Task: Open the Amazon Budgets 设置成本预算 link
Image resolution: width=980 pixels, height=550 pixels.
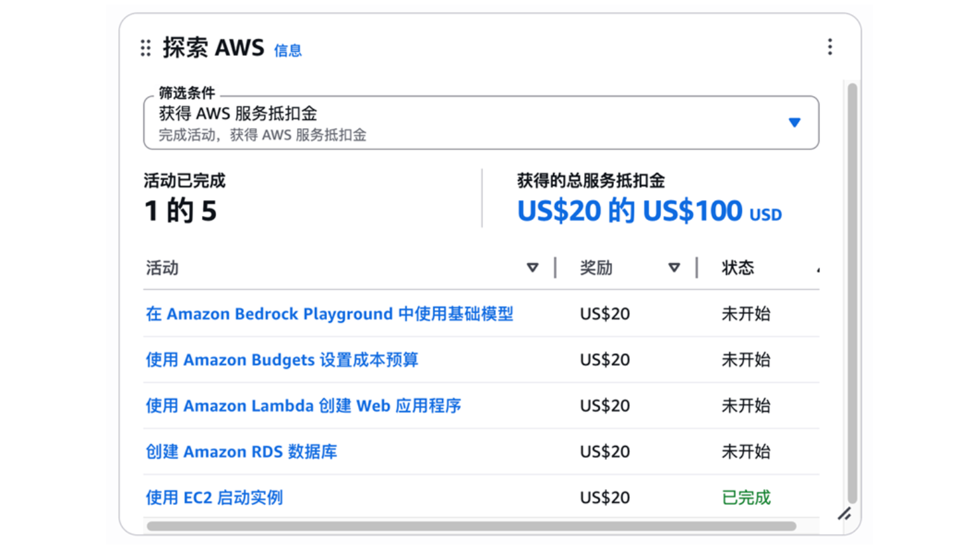Action: 282,360
